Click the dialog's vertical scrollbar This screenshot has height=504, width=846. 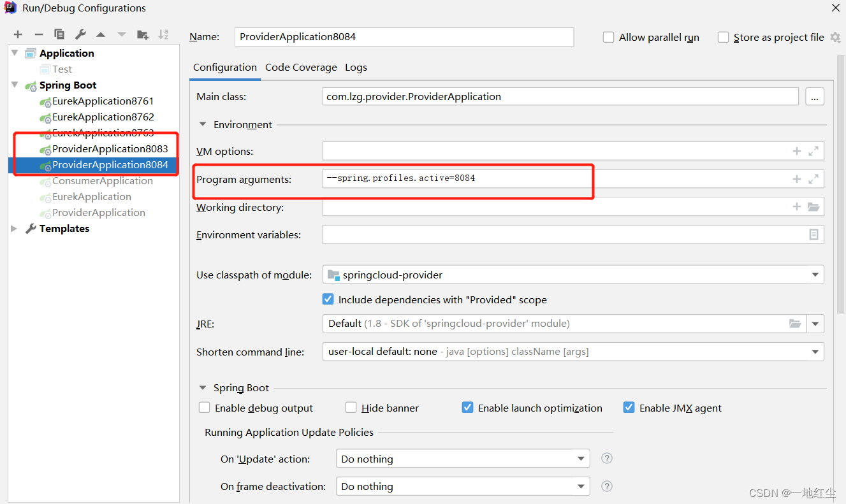coord(841,185)
